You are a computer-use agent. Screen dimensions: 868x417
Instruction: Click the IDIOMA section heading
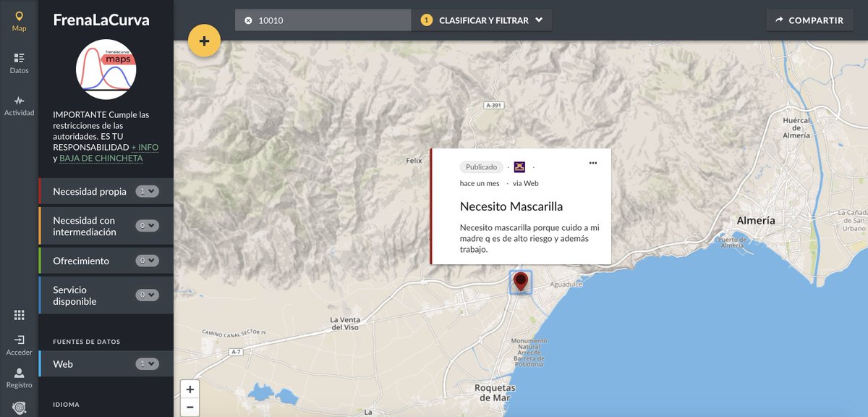pos(67,405)
